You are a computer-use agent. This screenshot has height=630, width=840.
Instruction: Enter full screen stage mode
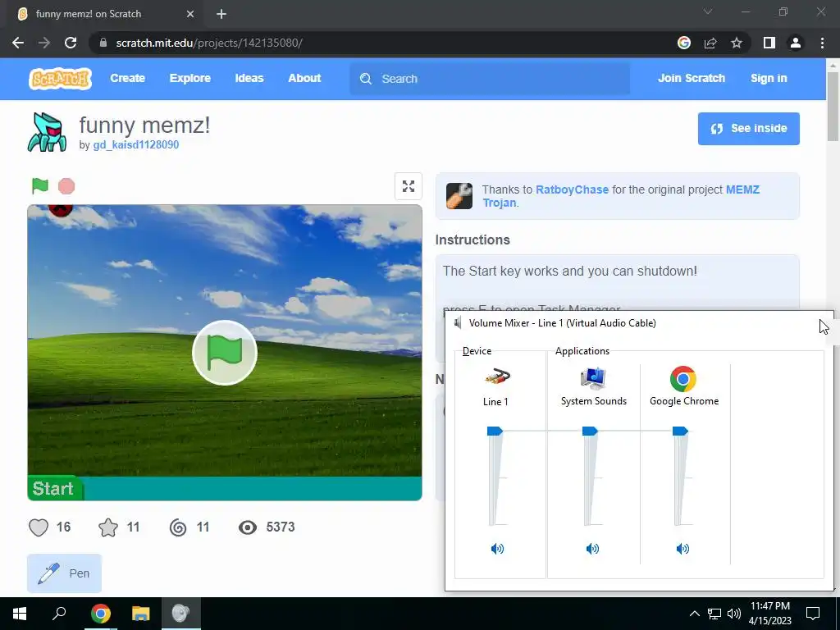[409, 186]
